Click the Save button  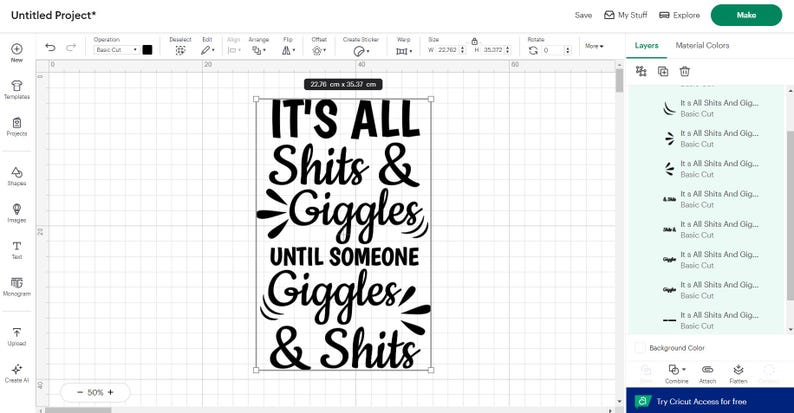click(583, 15)
